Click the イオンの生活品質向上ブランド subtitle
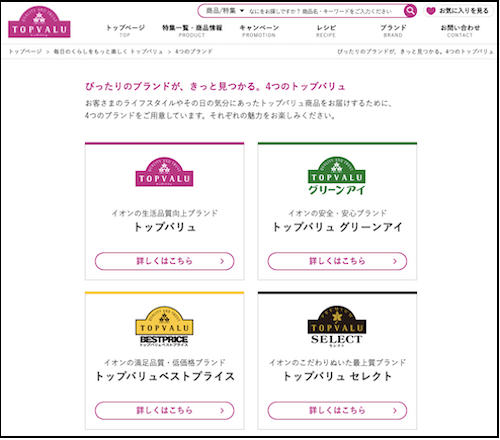This screenshot has height=440, width=500. click(164, 213)
